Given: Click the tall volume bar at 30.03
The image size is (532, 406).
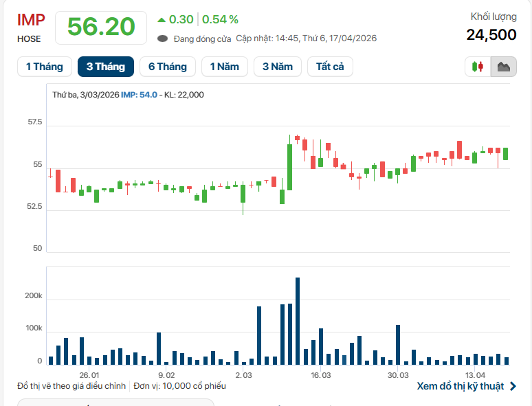Looking at the screenshot, I should click(398, 344).
